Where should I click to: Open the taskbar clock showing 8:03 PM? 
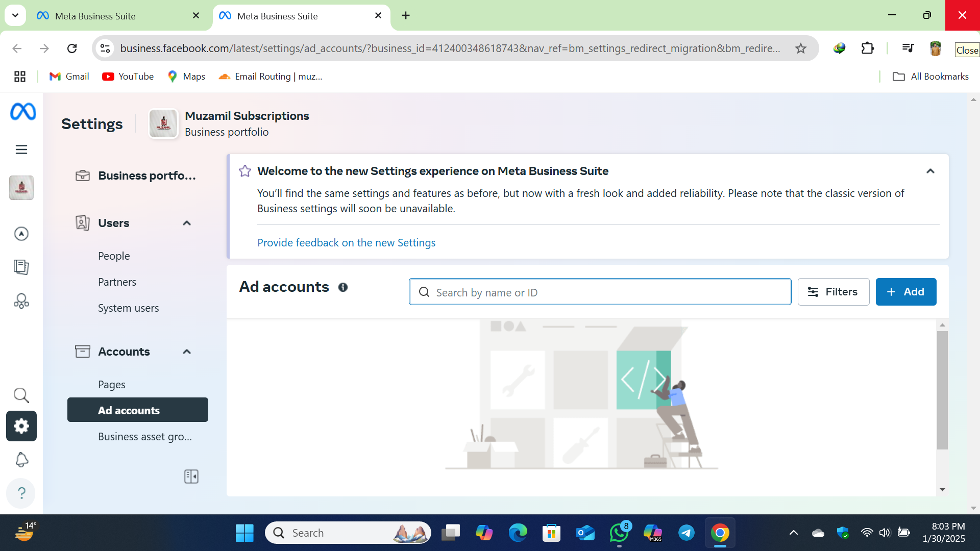944,532
